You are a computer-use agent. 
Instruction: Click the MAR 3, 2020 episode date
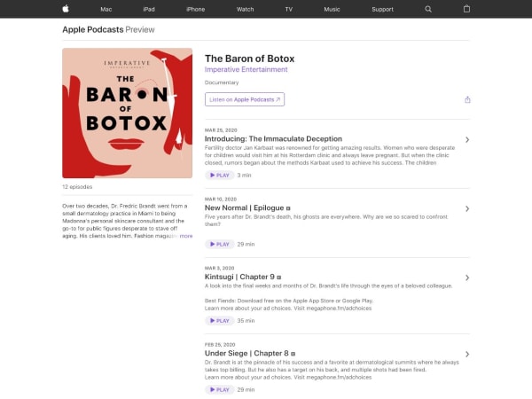[219, 268]
